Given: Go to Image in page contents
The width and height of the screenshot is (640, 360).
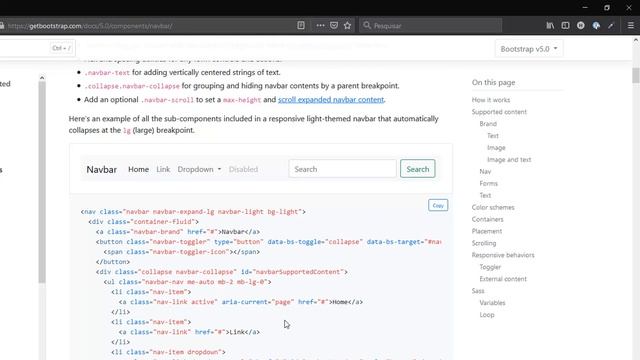Looking at the screenshot, I should tap(496, 148).
